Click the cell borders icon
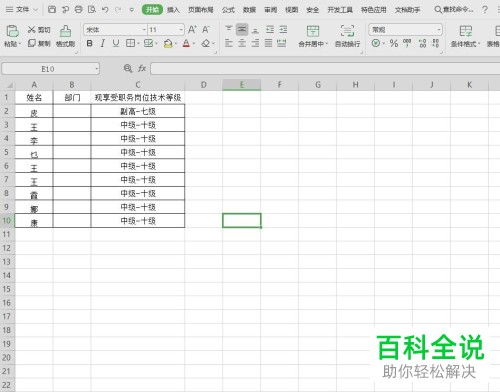 [130, 43]
